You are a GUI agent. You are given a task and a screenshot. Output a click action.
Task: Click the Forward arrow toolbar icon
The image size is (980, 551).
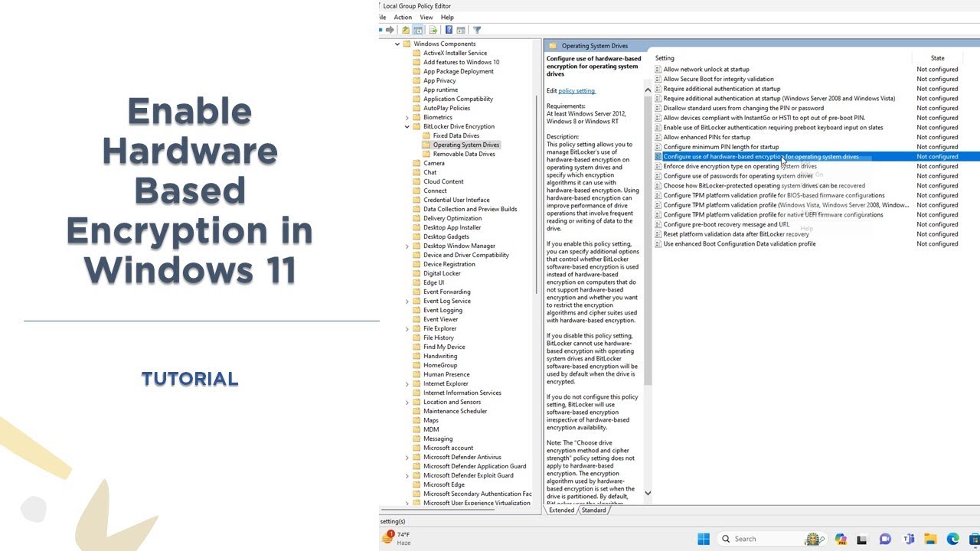click(x=390, y=30)
